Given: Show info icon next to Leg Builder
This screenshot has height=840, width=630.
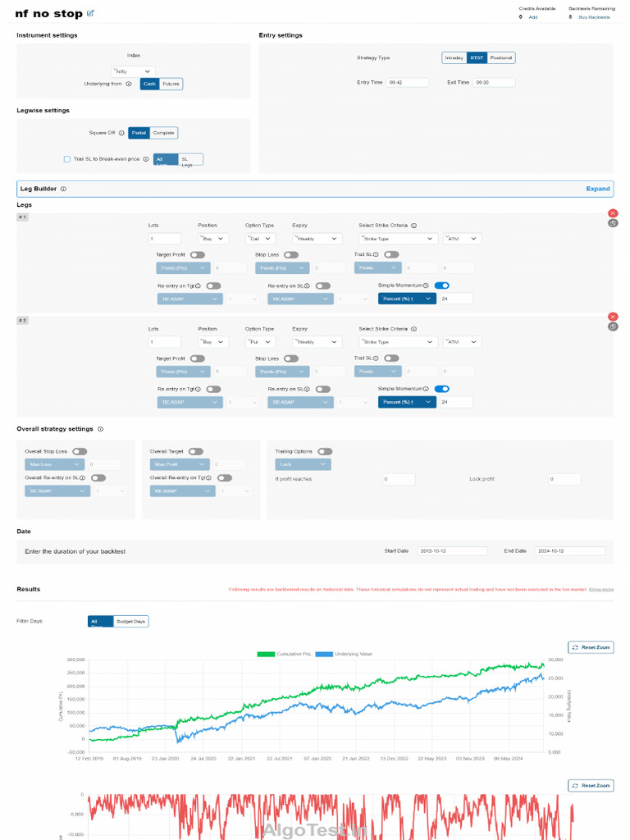Looking at the screenshot, I should tap(63, 189).
